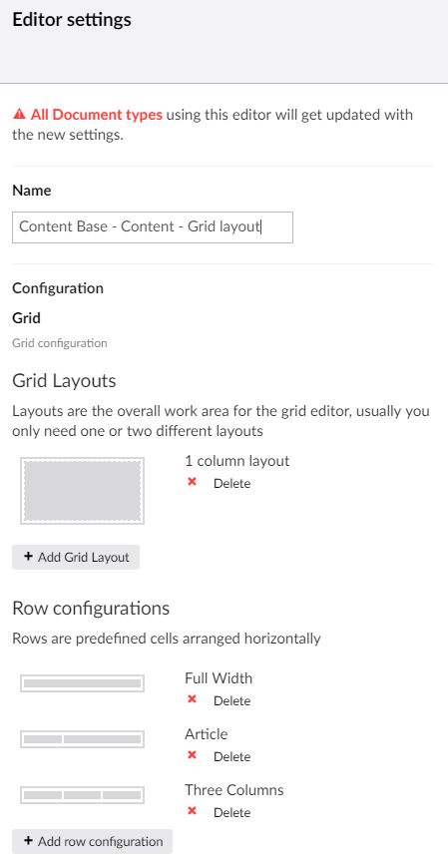Image resolution: width=448 pixels, height=868 pixels.
Task: Select the Three Columns row title
Action: (234, 790)
